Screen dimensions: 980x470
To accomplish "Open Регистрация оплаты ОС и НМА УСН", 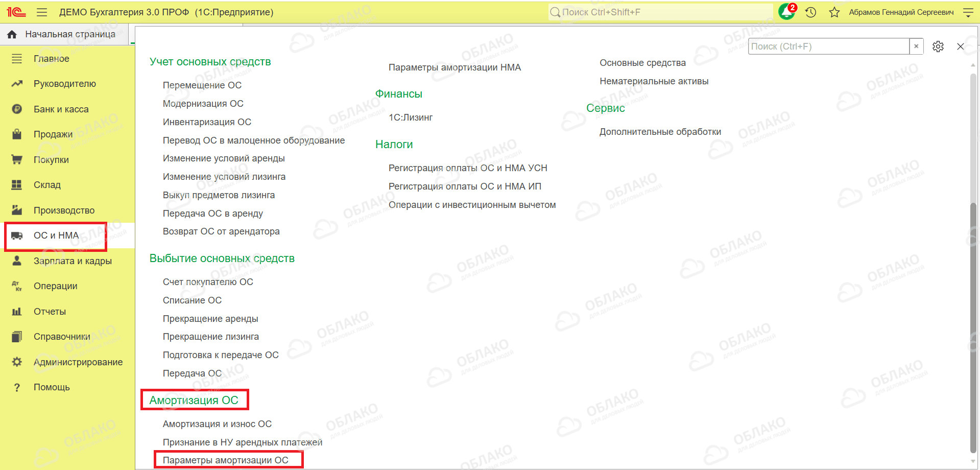I will point(468,168).
